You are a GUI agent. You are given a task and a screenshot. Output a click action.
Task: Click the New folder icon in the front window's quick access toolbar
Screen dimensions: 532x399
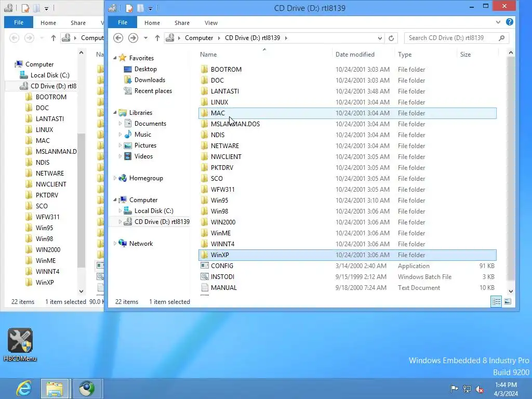point(140,8)
